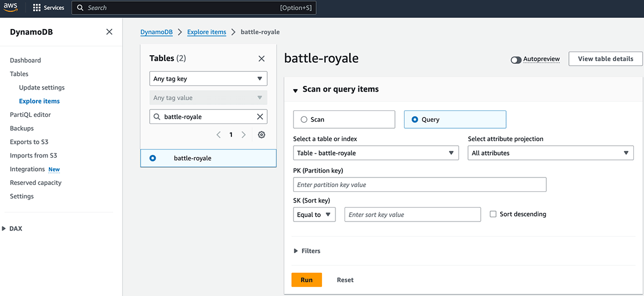Open Update settings in the sidebar
The width and height of the screenshot is (644, 296).
pyautogui.click(x=42, y=87)
